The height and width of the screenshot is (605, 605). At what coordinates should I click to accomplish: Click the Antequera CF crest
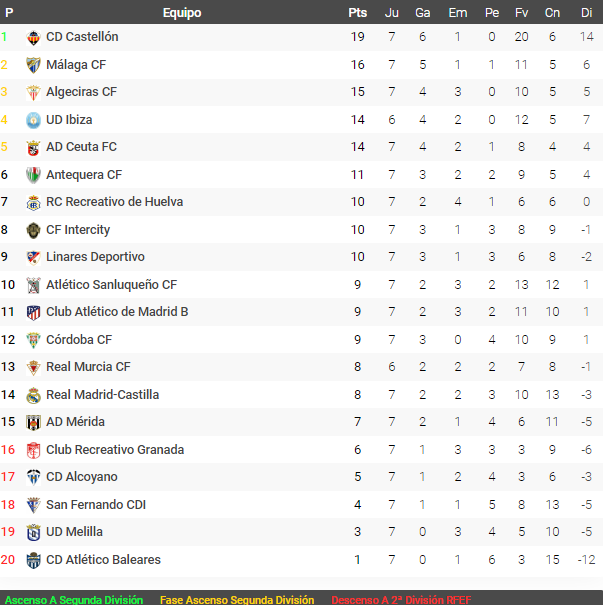click(x=33, y=175)
